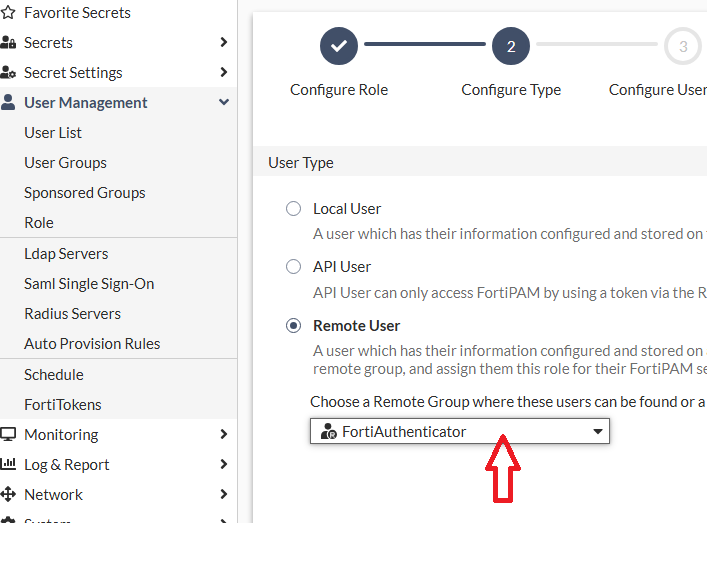Click the Log & Report chart icon
This screenshot has height=574, width=707.
click(x=8, y=465)
